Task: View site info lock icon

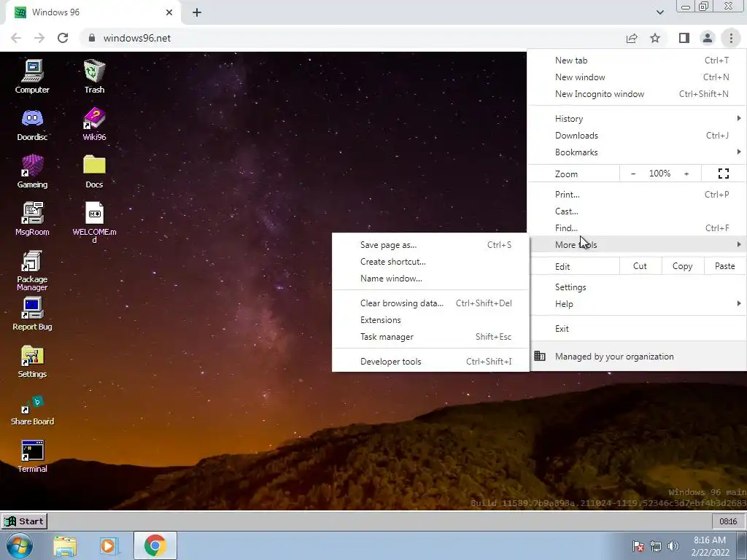Action: pos(92,38)
